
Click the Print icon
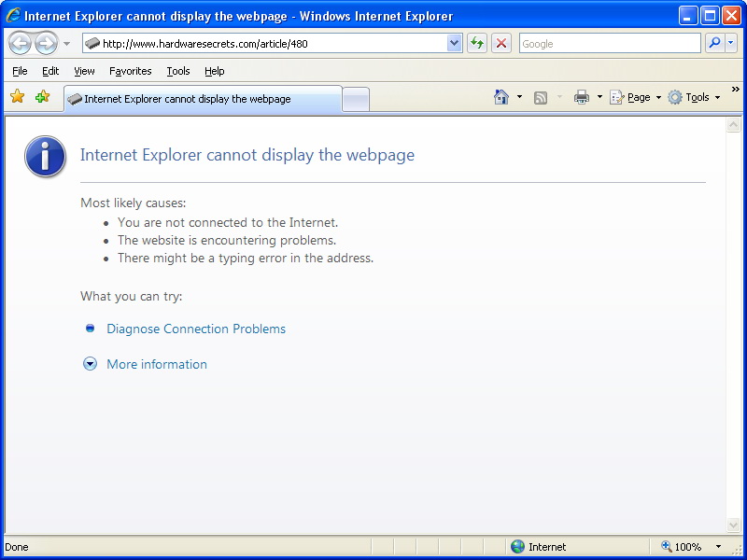coord(581,97)
